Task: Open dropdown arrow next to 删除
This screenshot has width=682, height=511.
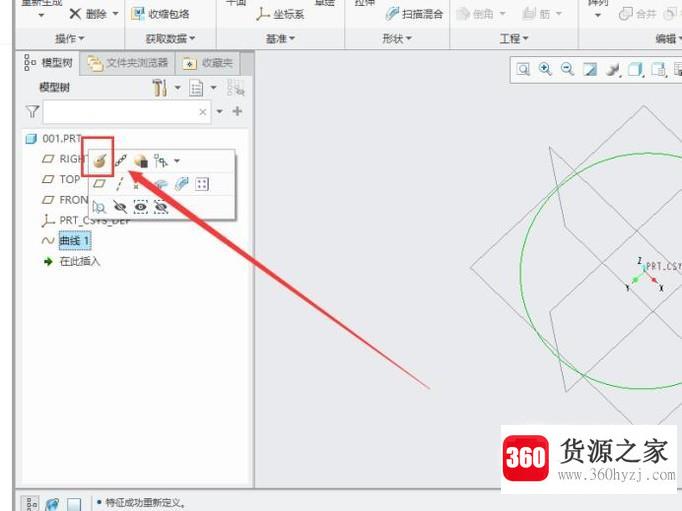Action: click(x=115, y=14)
